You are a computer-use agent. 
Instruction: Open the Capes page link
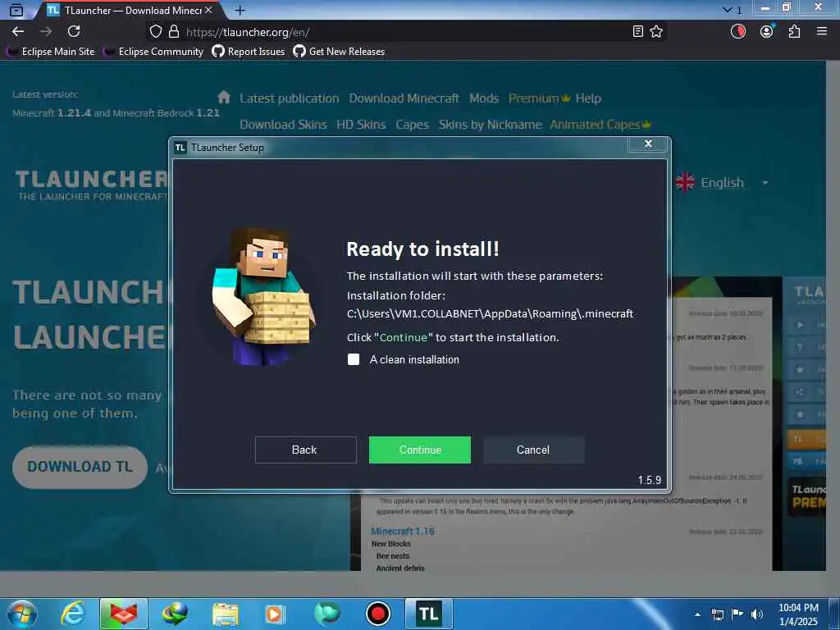(x=412, y=125)
